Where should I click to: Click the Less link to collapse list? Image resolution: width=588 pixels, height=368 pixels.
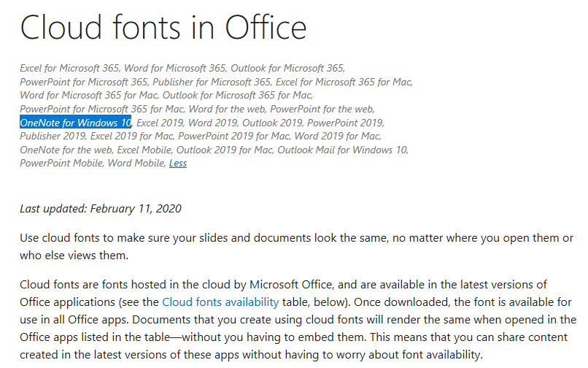[178, 164]
